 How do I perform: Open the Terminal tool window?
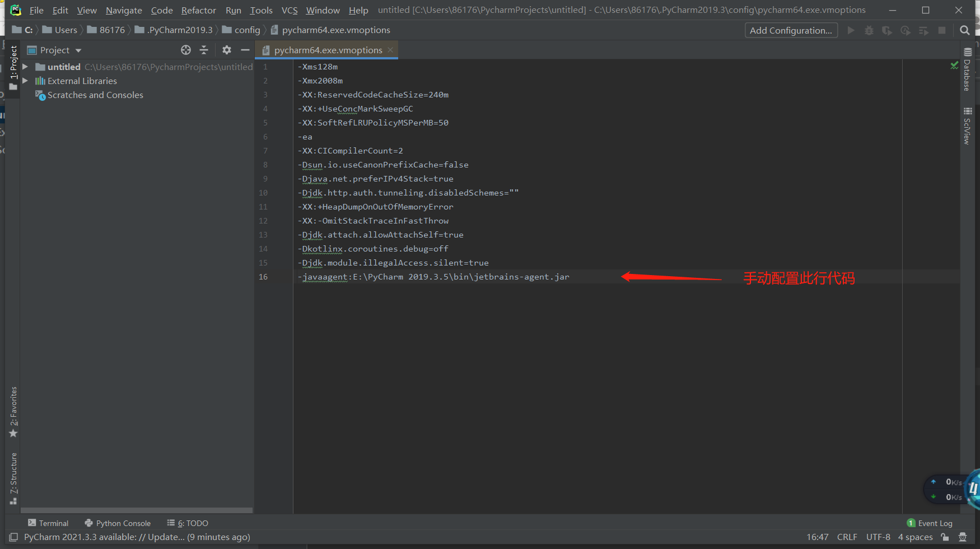coord(48,523)
